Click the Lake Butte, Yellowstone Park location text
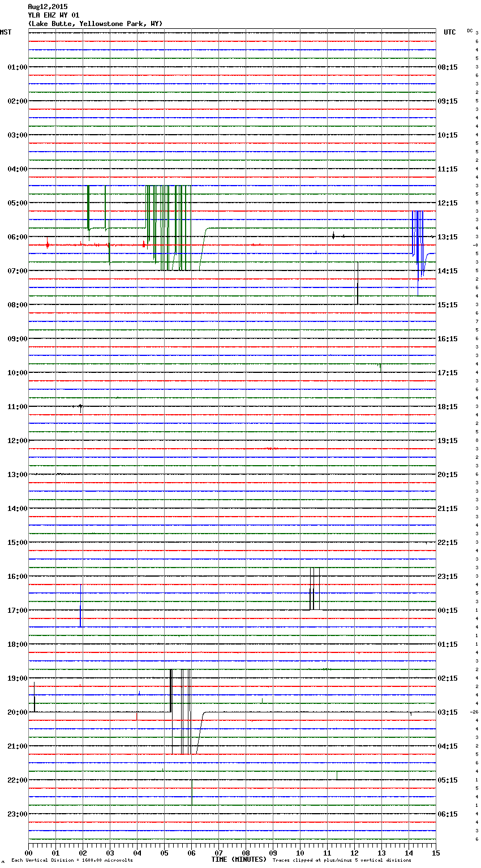 click(x=95, y=24)
